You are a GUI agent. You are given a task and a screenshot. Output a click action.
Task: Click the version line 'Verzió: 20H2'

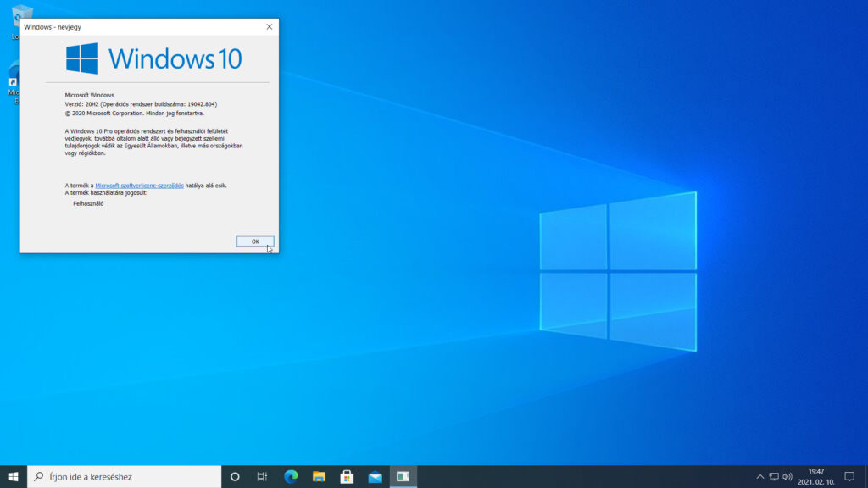coord(141,104)
